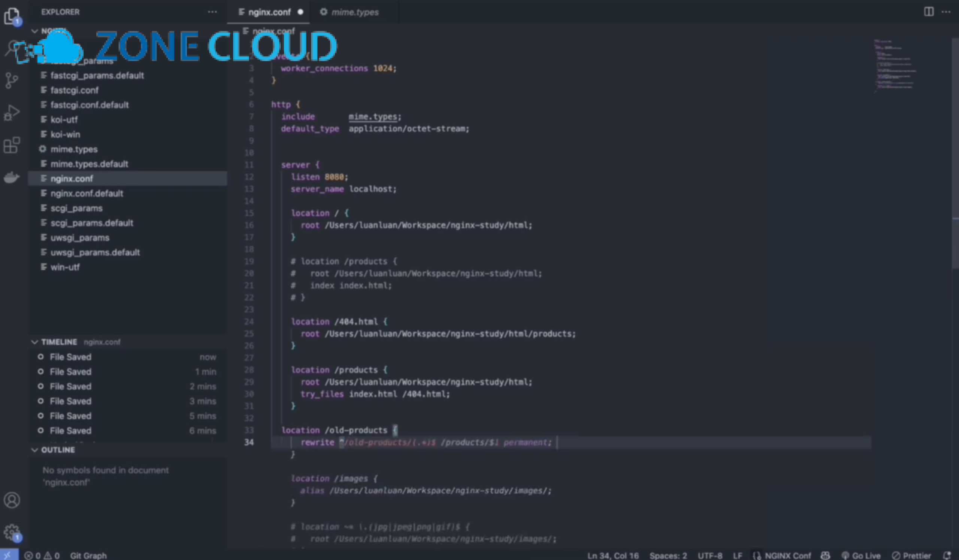Open the Accounts menu icon
This screenshot has height=560, width=959.
pyautogui.click(x=12, y=500)
